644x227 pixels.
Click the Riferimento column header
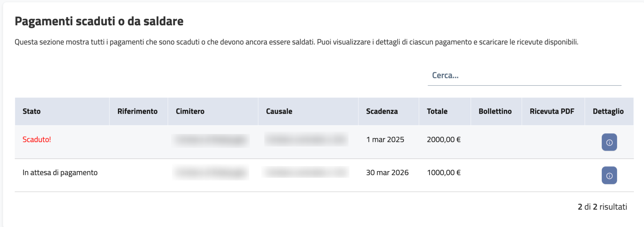137,111
